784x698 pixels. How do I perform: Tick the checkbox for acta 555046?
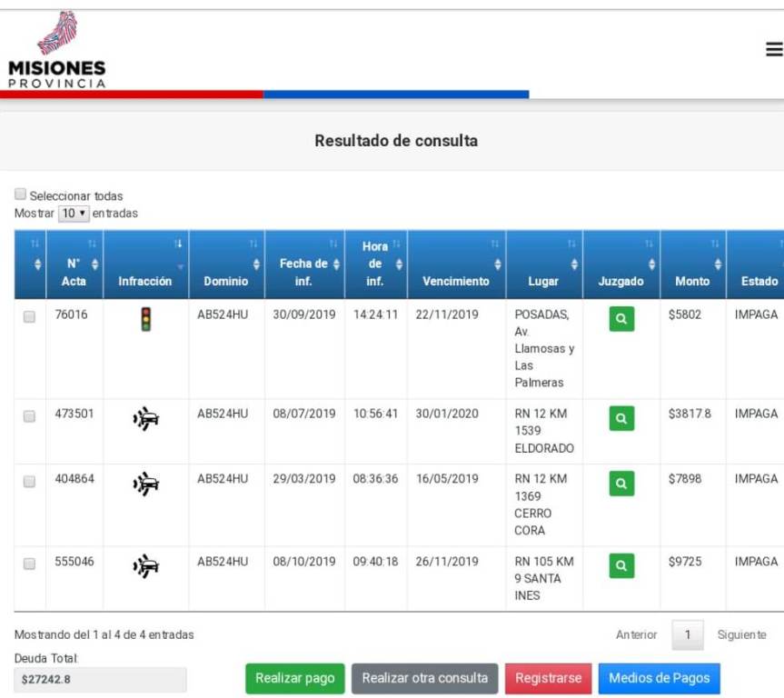29,563
